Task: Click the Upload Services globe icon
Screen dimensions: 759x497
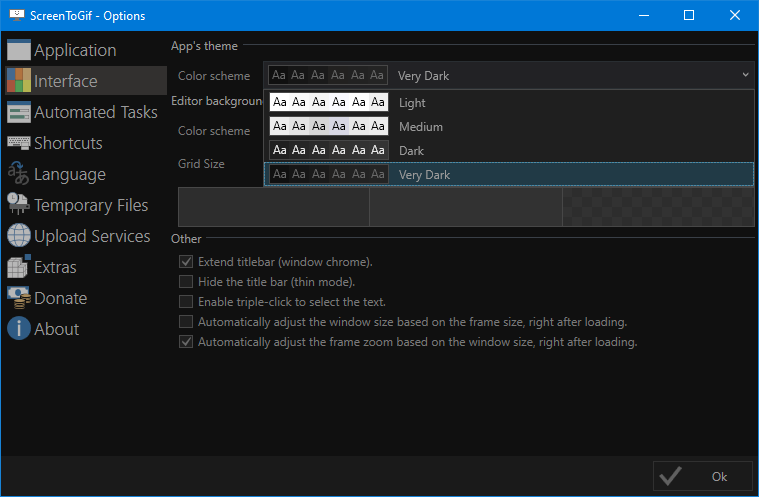Action: 19,236
